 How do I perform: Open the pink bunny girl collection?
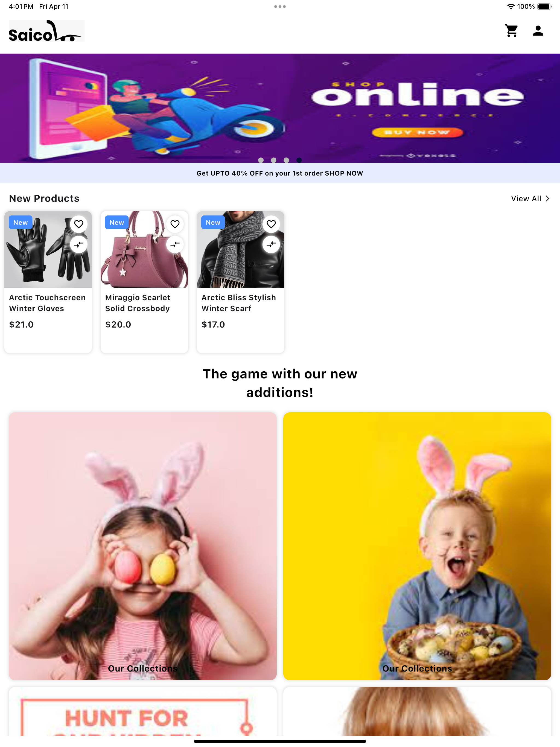142,546
